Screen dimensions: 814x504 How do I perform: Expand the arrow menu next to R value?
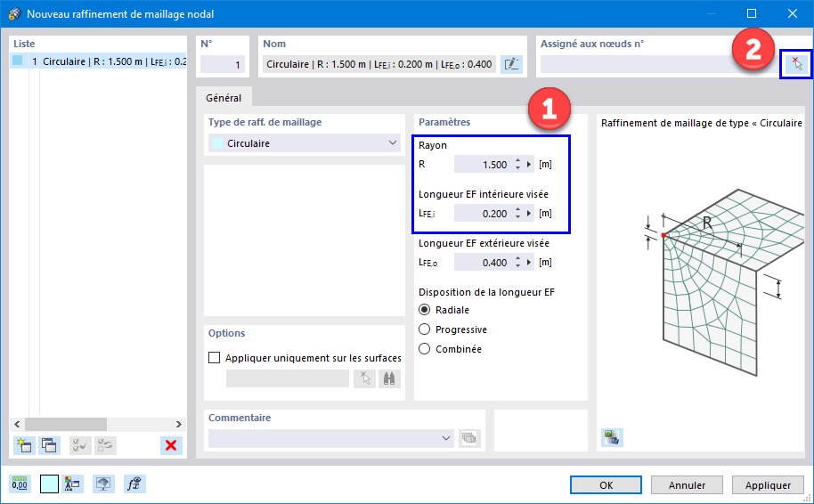(529, 165)
